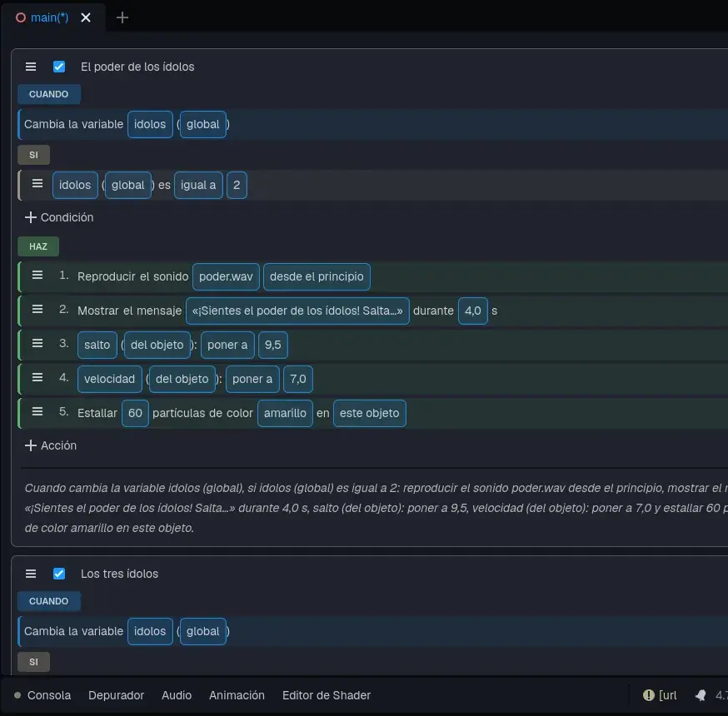Click 'global' scope in the 'Los tres ídolos' trigger
The image size is (728, 716).
click(203, 632)
